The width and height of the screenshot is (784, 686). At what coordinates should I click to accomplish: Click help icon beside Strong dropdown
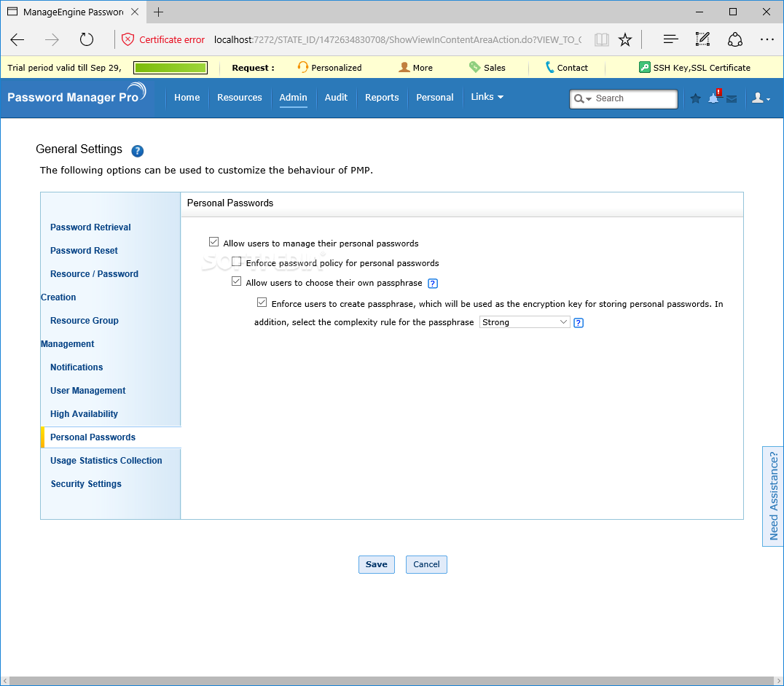coord(579,323)
